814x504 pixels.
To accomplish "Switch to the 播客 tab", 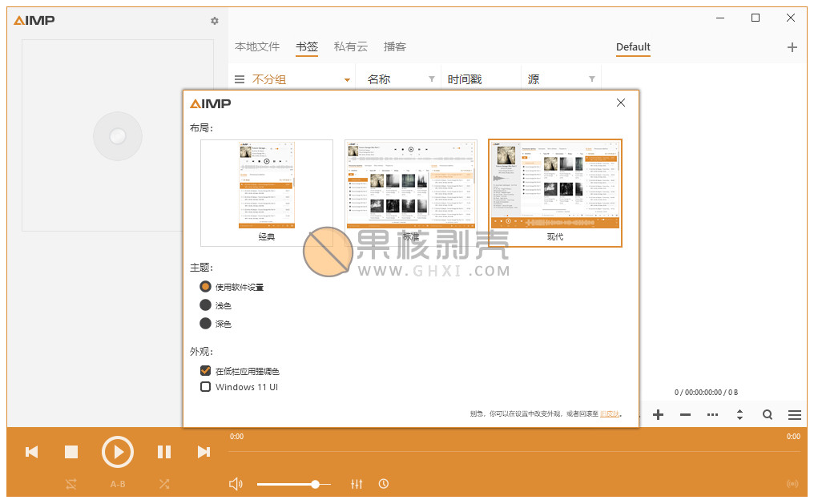I will (x=394, y=46).
